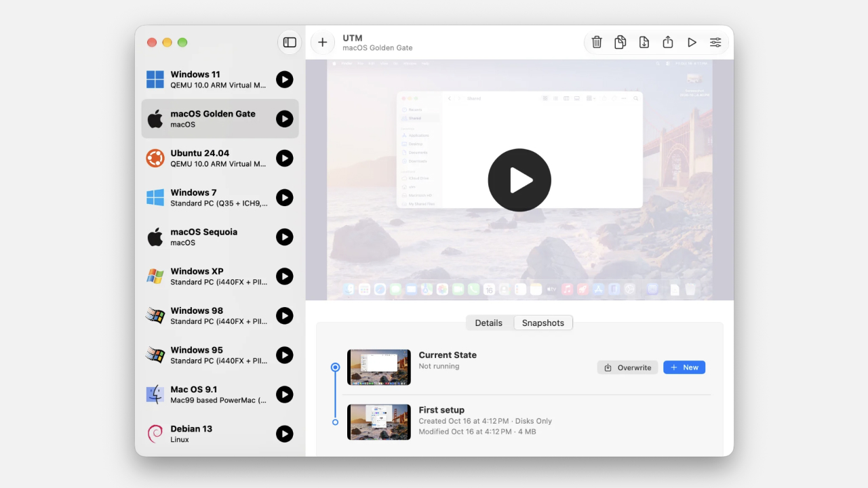
Task: Click 'Created Oct 16 at 4:12 PM · Disks Only'
Action: pyautogui.click(x=486, y=421)
